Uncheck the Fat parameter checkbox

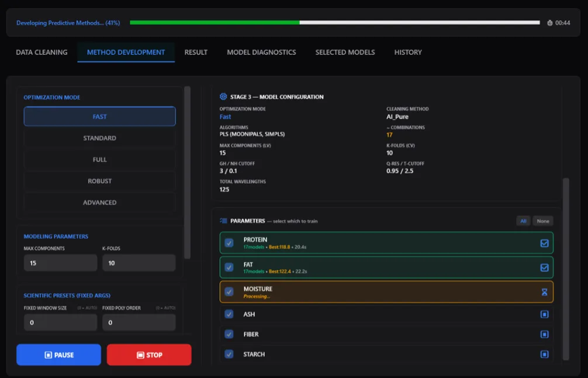tap(229, 267)
